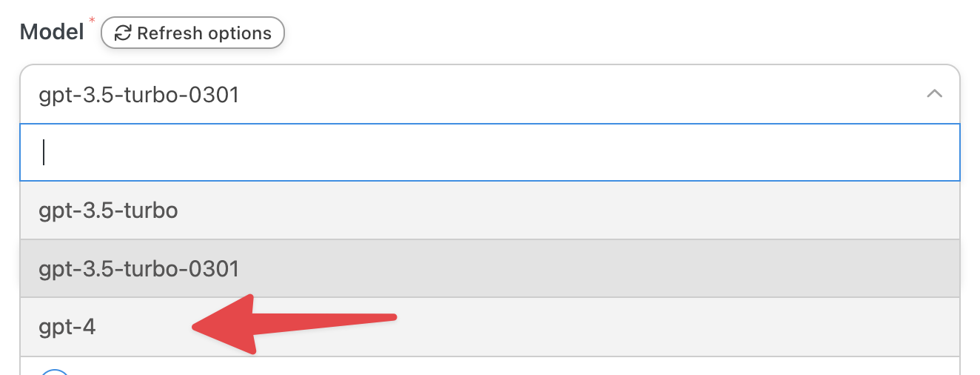The width and height of the screenshot is (980, 375).
Task: Collapse the Model dropdown using the chevron
Action: click(934, 94)
